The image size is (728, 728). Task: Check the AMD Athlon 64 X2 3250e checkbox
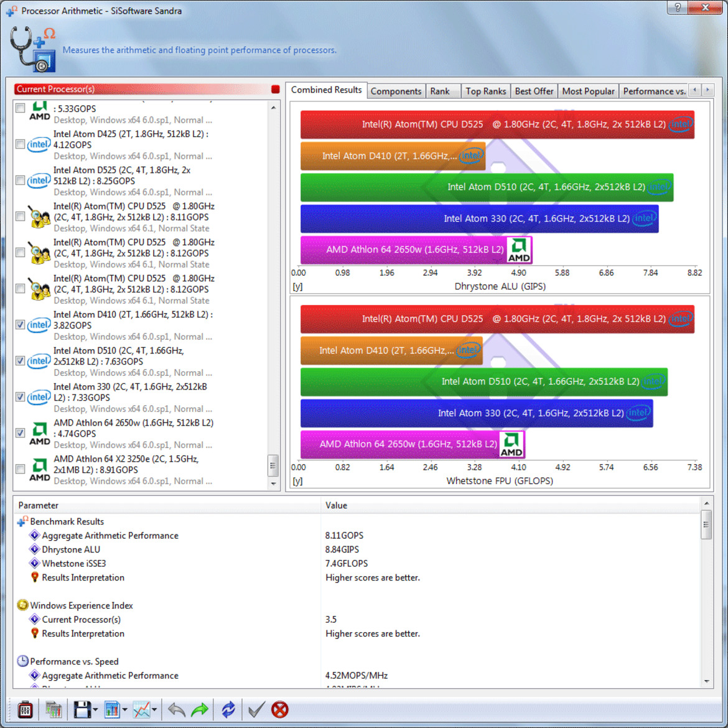pyautogui.click(x=20, y=470)
